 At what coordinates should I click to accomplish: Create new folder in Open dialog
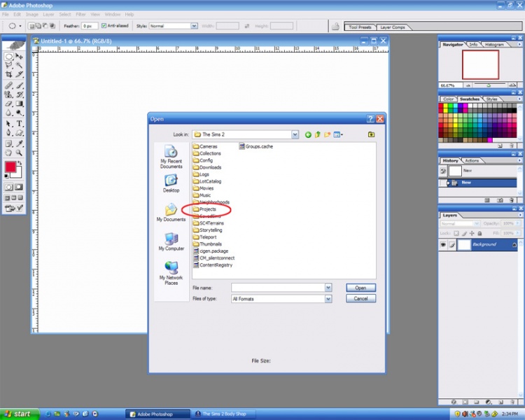tap(327, 134)
